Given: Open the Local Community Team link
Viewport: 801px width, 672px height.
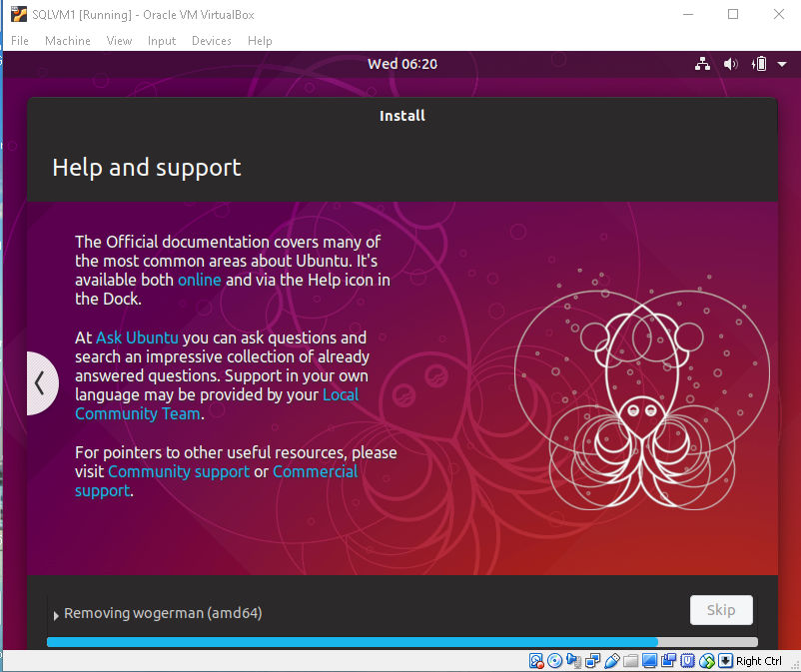Looking at the screenshot, I should coord(217,404).
